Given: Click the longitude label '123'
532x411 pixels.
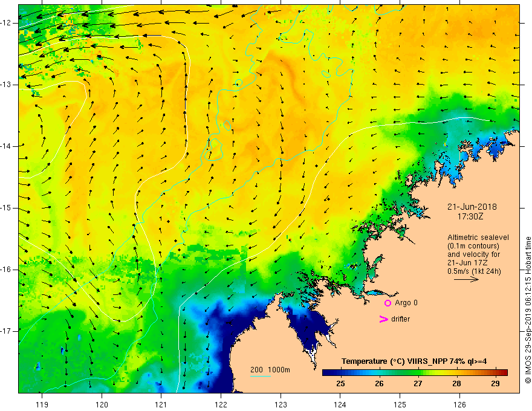Looking at the screenshot, I should [281, 404].
